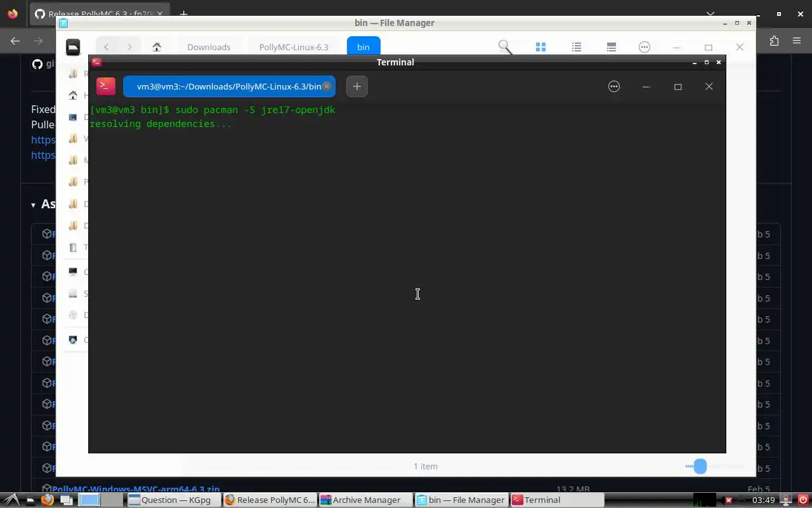This screenshot has width=812, height=508.
Task: Click the sudo pacman command line text
Action: click(x=255, y=110)
